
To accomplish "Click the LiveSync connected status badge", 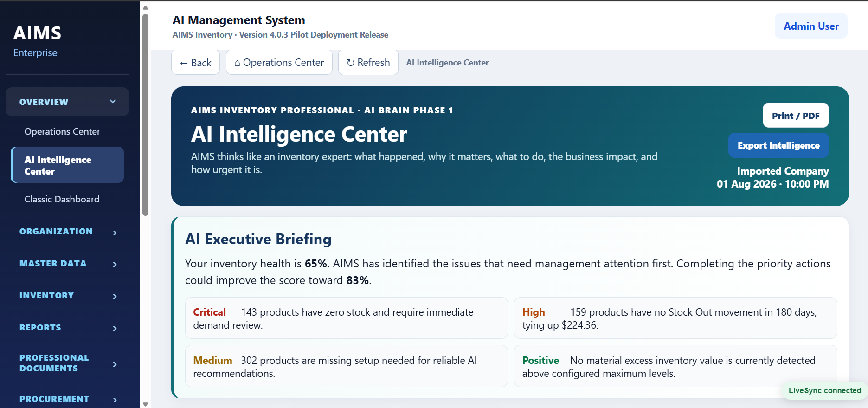I will point(824,390).
